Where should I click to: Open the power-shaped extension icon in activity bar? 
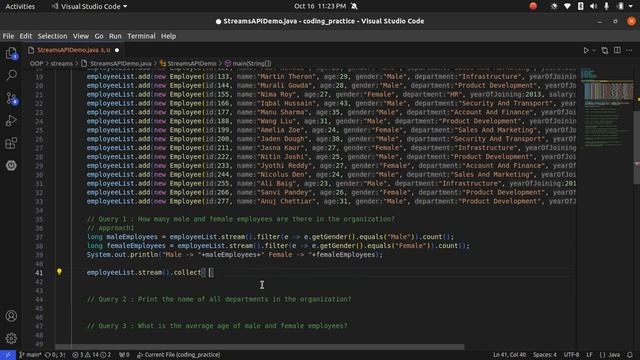11,165
